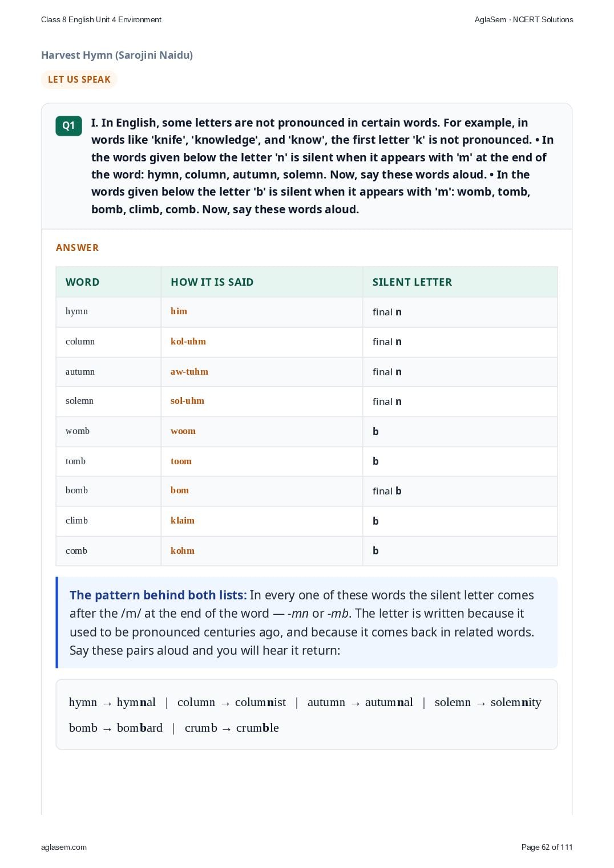614x868 pixels.
Task: Select the SILENT LETTER column header
Action: tap(412, 282)
